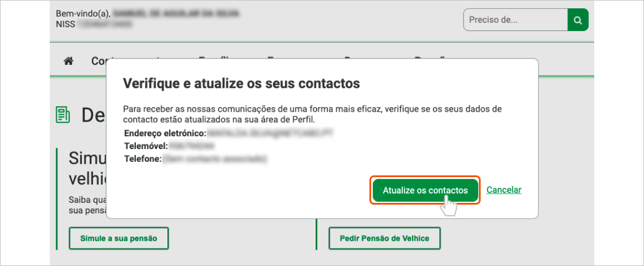The height and width of the screenshot is (266, 644).
Task: Click the "Bem-vindo(a)" welcome text
Action: (82, 13)
